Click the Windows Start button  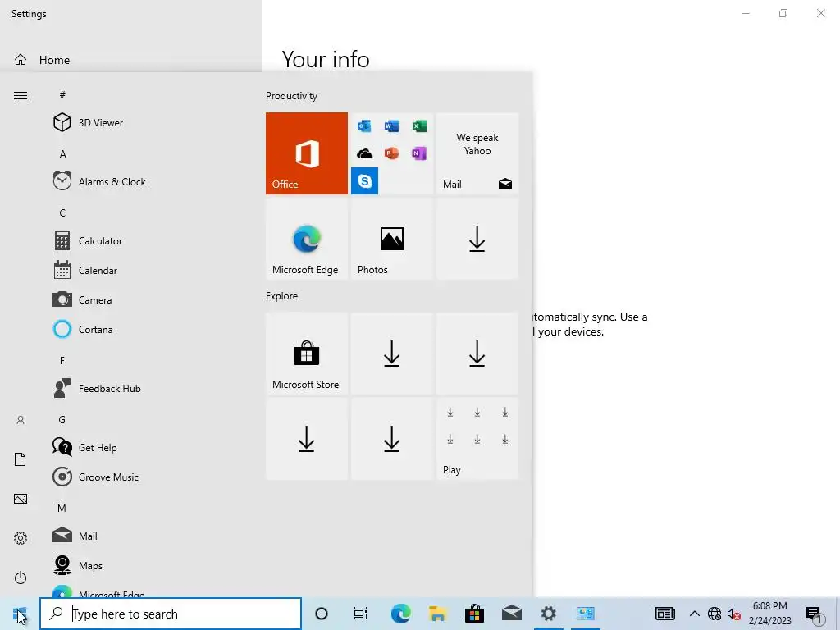point(20,614)
